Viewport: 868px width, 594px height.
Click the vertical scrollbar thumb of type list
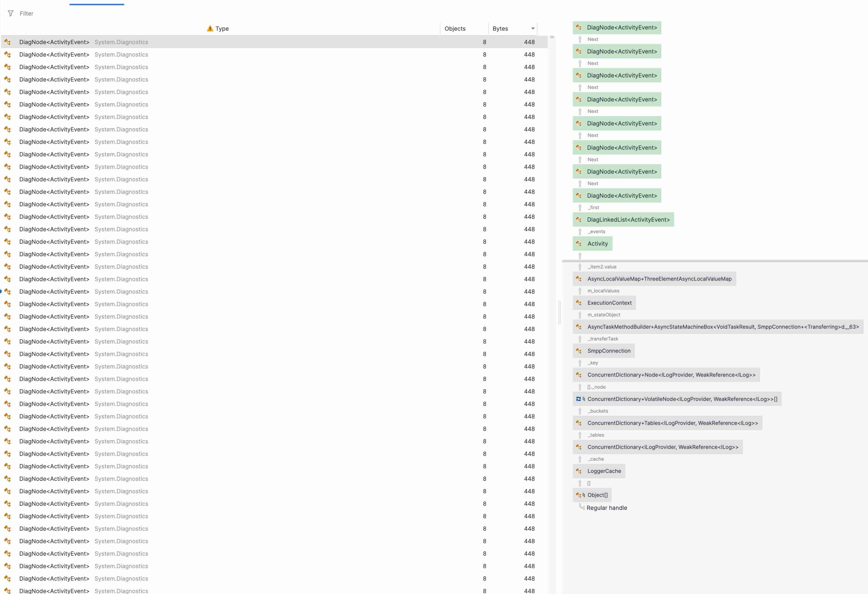pos(552,37)
